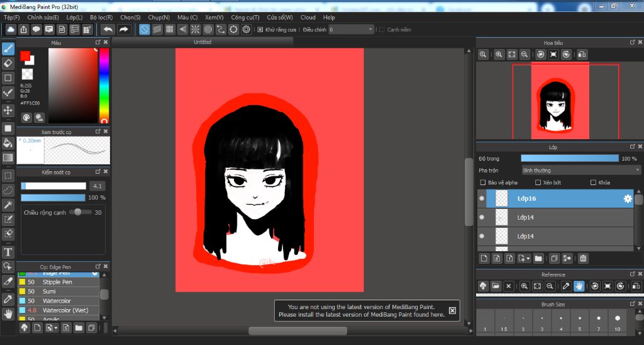
Task: Zoom in on the navigator preview
Action: click(x=499, y=54)
